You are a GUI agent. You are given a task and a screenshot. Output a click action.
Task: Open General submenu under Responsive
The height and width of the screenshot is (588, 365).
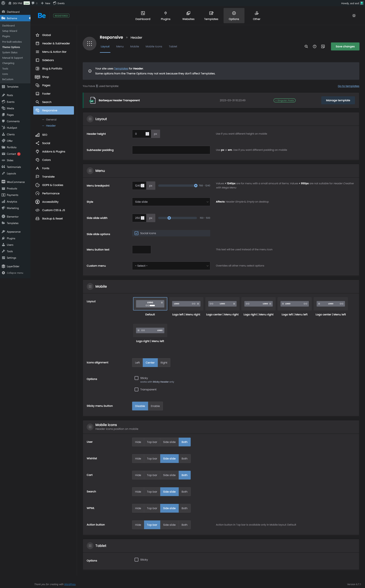pyautogui.click(x=51, y=120)
